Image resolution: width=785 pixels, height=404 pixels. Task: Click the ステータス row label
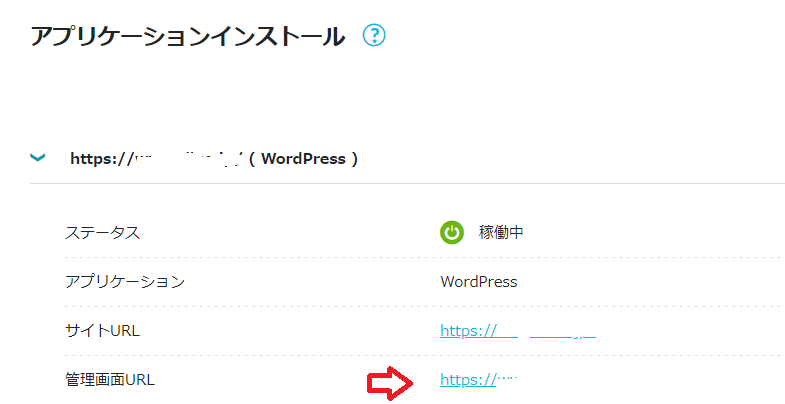pos(102,233)
